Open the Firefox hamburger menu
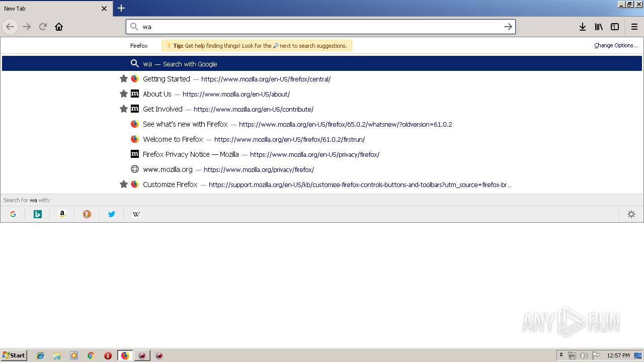 click(x=634, y=27)
